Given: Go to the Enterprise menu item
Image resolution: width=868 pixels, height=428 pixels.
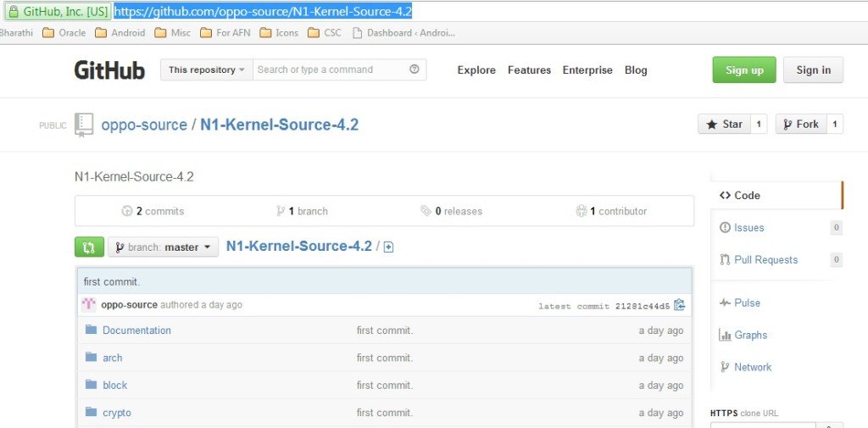Looking at the screenshot, I should point(587,69).
